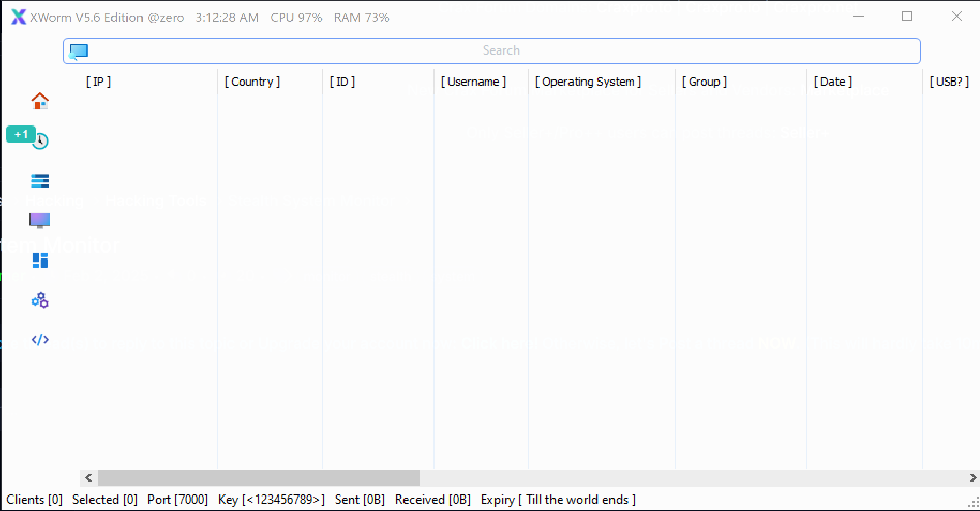Click the blue screen icon in search bar

pyautogui.click(x=79, y=51)
